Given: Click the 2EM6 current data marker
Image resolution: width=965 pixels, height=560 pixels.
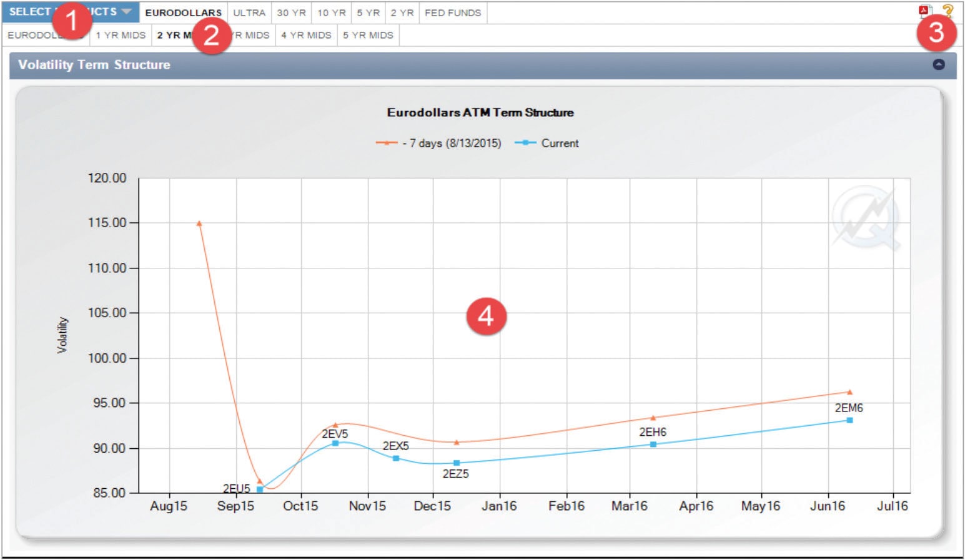Looking at the screenshot, I should tap(849, 420).
